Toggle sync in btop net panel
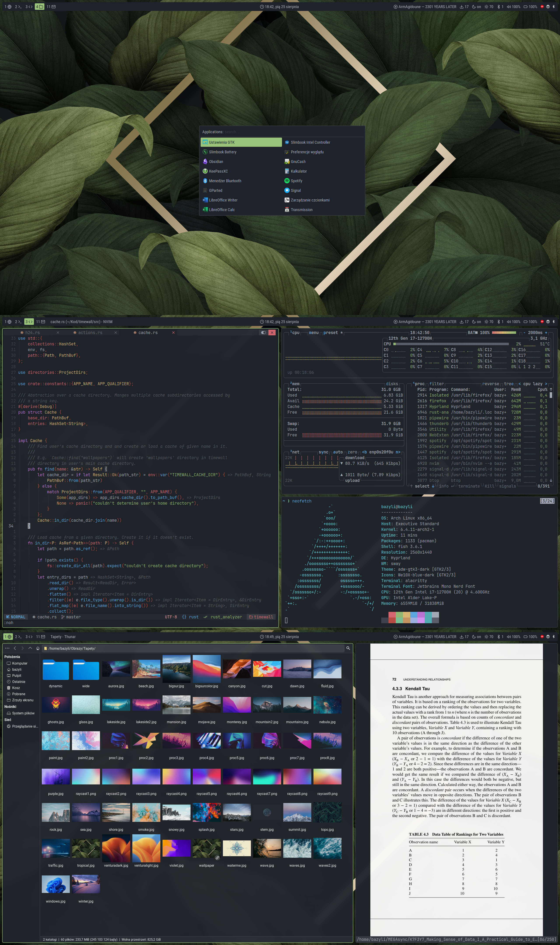Screen dimensions: 560x945 [x=323, y=452]
